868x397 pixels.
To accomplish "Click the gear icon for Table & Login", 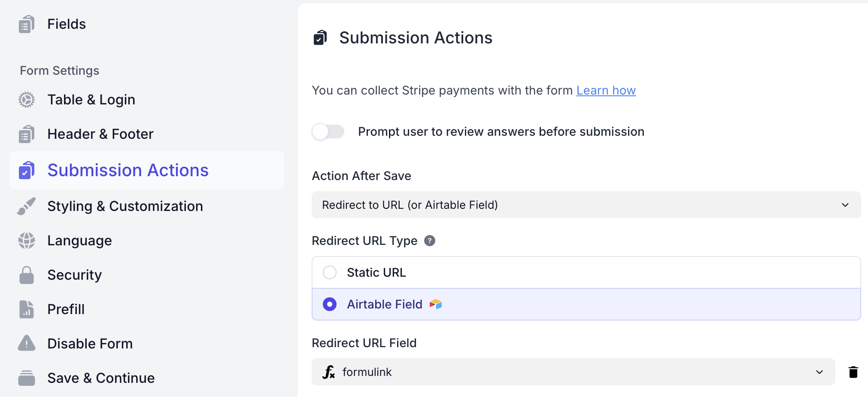I will (27, 100).
